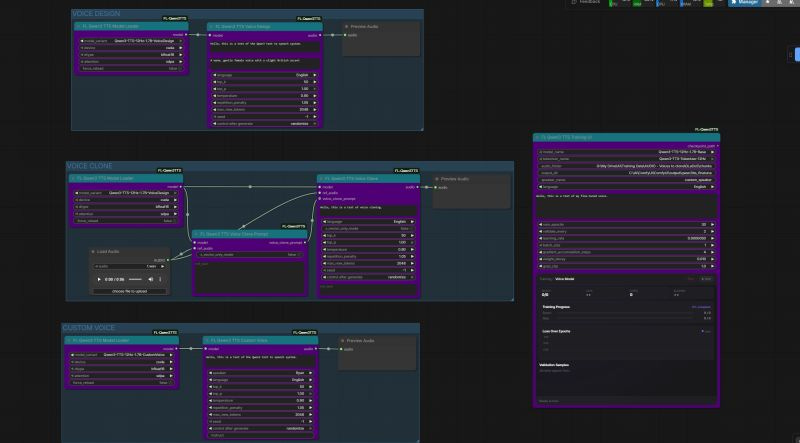800x443 pixels.
Task: Collapse the Voice Design Model Loader node
Action: click(x=78, y=26)
